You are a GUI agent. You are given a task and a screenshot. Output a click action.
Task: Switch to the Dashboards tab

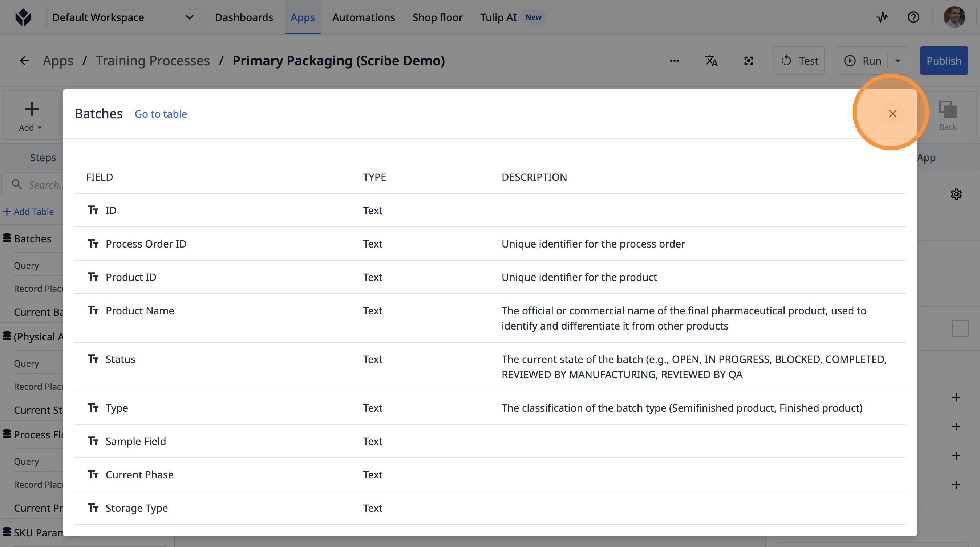[x=244, y=17]
